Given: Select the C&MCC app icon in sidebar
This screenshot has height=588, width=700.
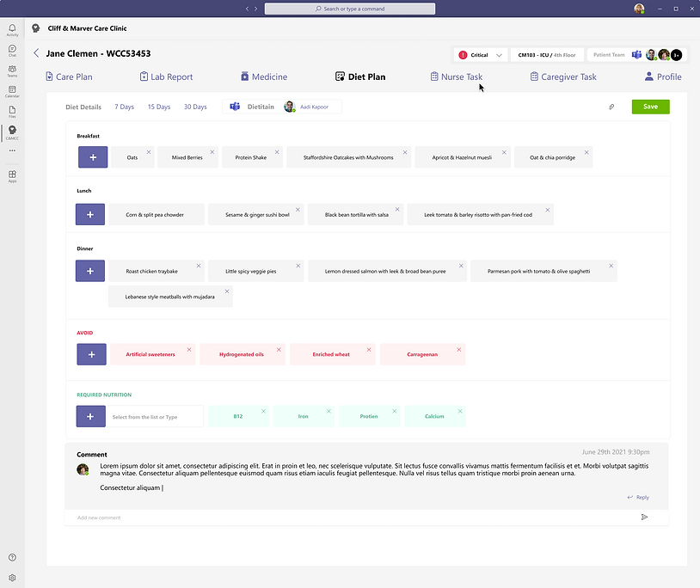Looking at the screenshot, I should [x=12, y=132].
